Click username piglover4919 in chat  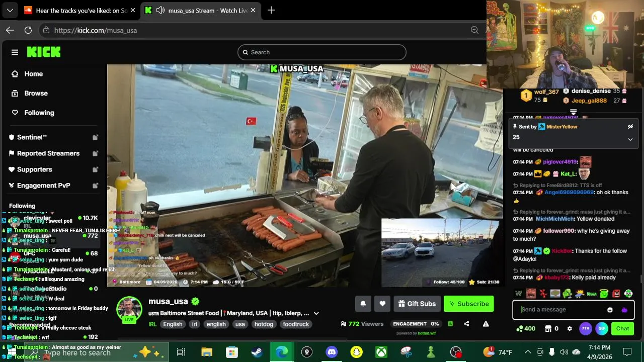coord(560,162)
